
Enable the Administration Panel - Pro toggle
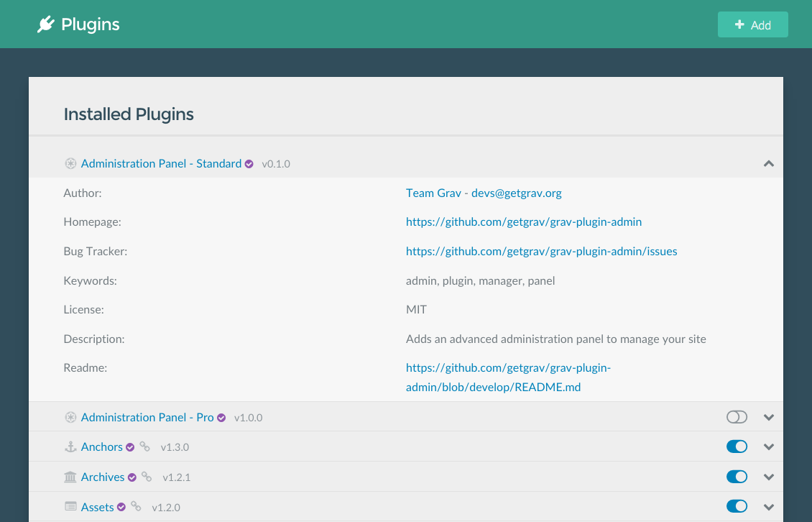tap(737, 417)
